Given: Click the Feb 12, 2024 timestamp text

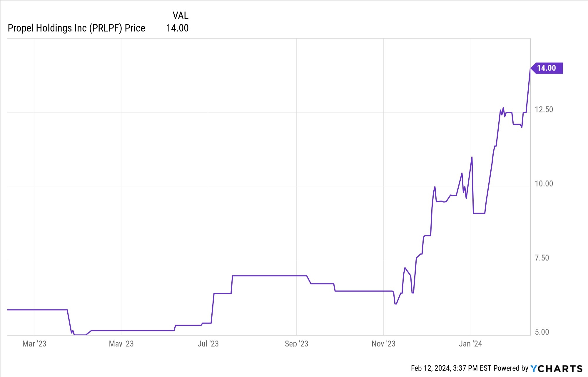Looking at the screenshot, I should coord(451,368).
